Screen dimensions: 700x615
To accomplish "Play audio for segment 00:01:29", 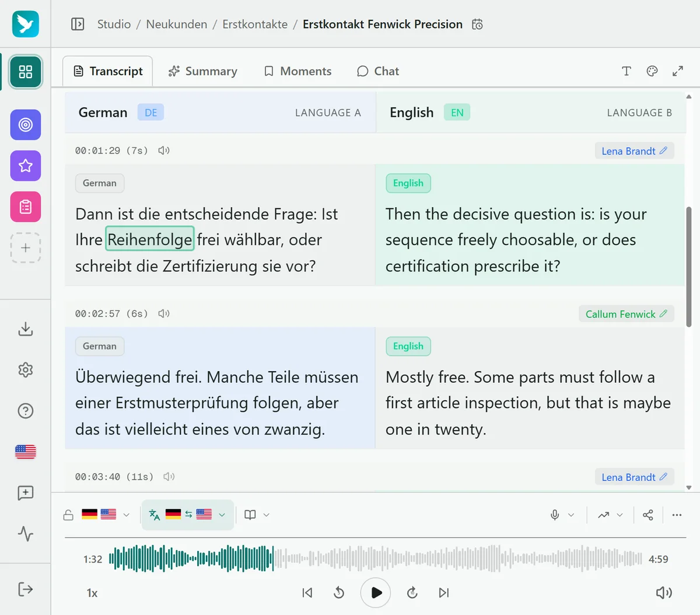I will [164, 151].
